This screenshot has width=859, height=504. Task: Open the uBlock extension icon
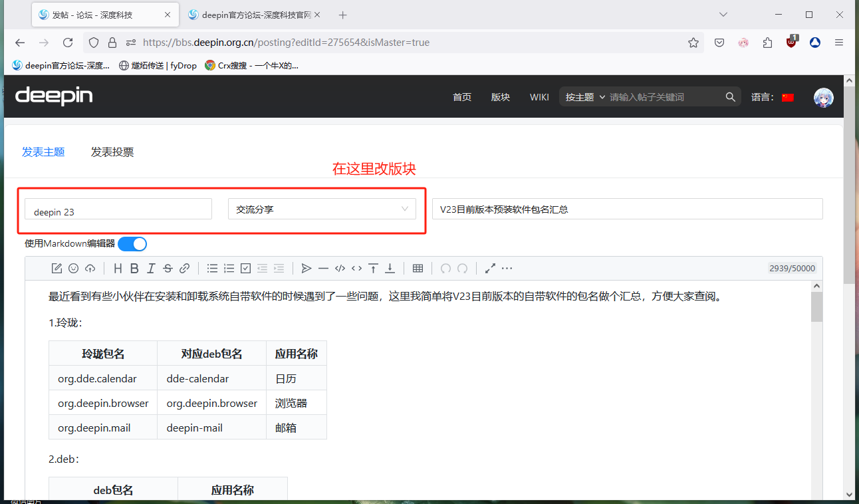point(791,42)
